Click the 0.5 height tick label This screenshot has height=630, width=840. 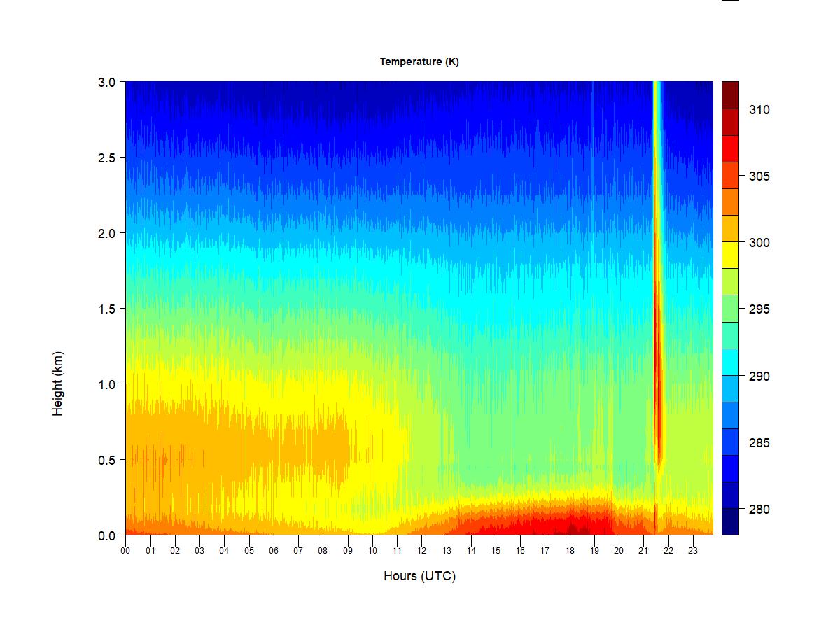coord(106,460)
